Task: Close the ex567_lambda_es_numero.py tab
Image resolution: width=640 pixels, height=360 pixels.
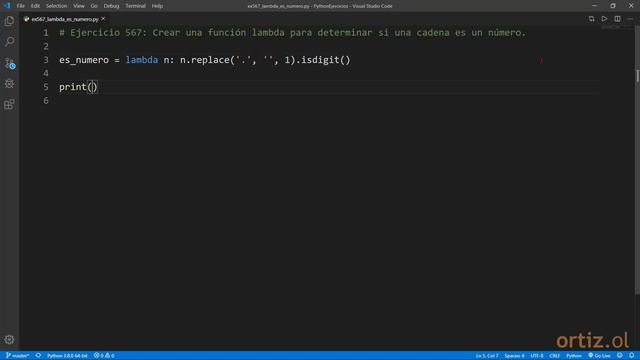Action: point(103,19)
